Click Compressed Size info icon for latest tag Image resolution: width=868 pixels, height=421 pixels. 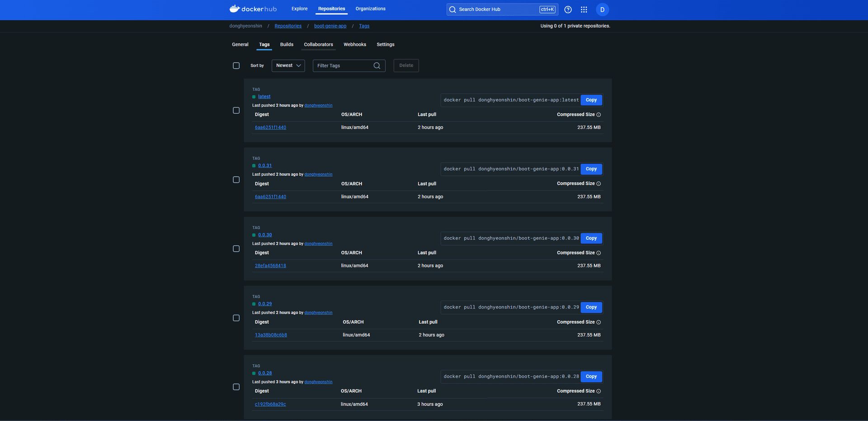[x=599, y=115]
